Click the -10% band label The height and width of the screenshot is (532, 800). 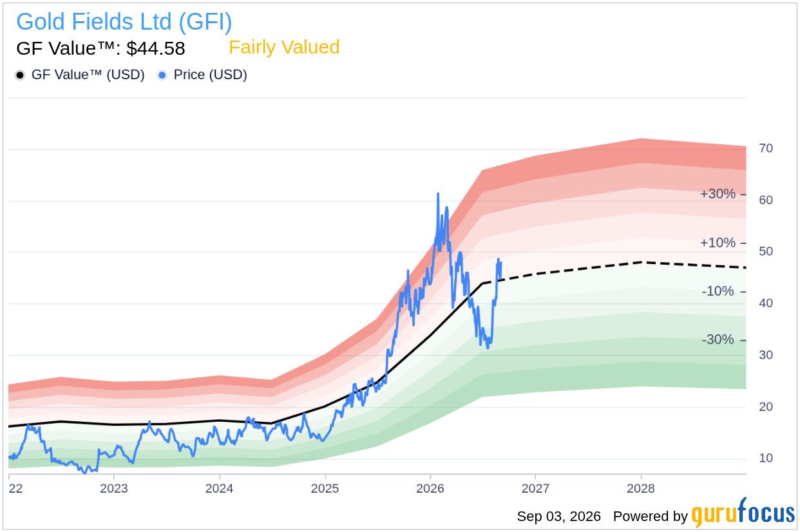[x=718, y=291]
